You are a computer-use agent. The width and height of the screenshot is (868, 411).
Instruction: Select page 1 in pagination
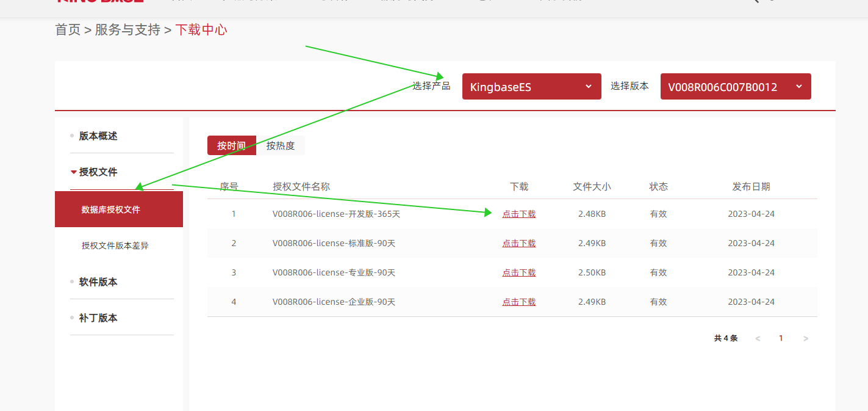[781, 338]
